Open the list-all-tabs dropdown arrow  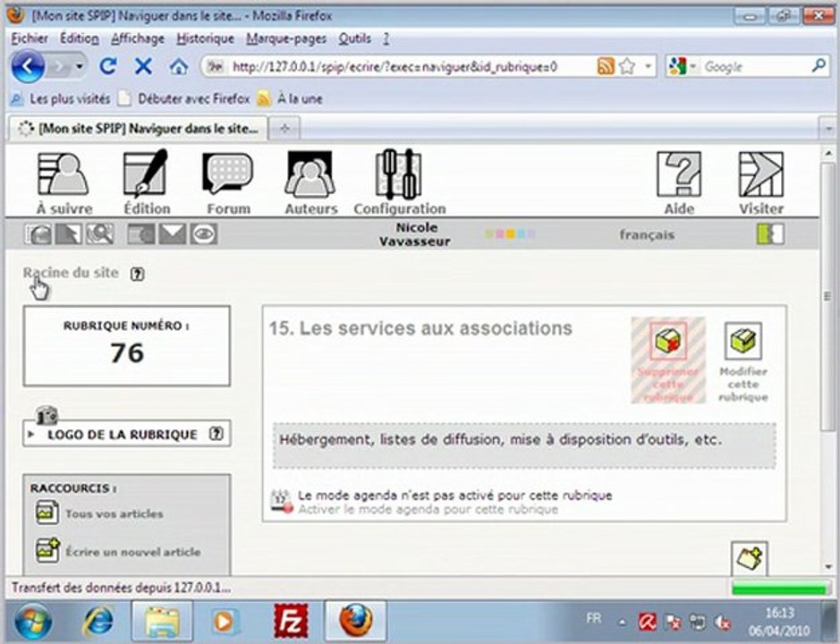(828, 129)
